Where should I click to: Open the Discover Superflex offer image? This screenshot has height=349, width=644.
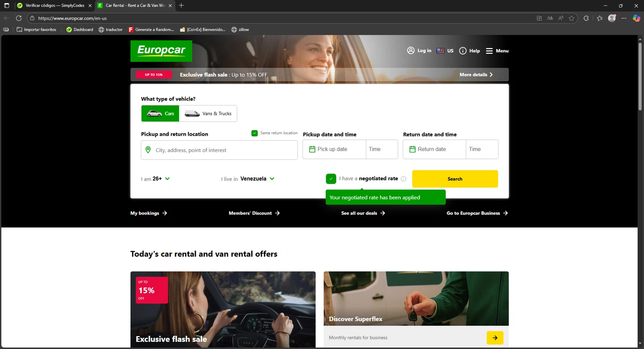[416, 298]
